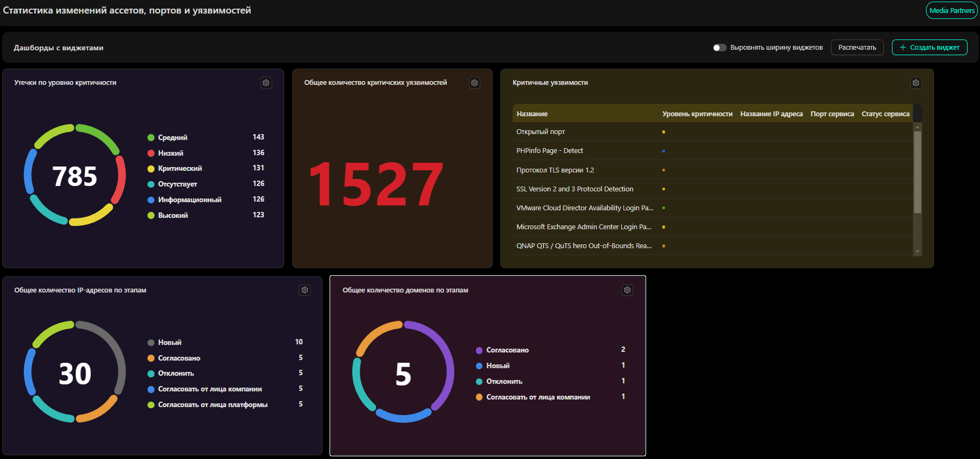Viewport: 980px width, 459px height.
Task: Sort by Уровень критичности column header
Action: pos(697,114)
